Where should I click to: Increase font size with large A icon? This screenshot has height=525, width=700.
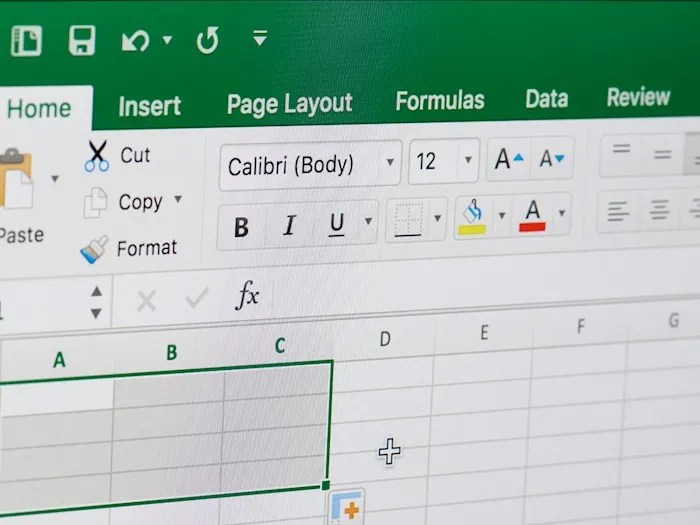(x=508, y=160)
